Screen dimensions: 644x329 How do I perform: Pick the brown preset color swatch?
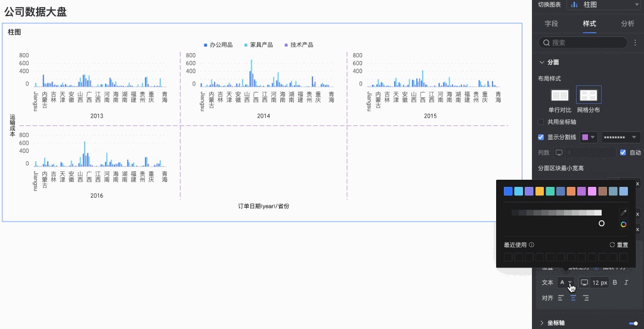click(602, 191)
